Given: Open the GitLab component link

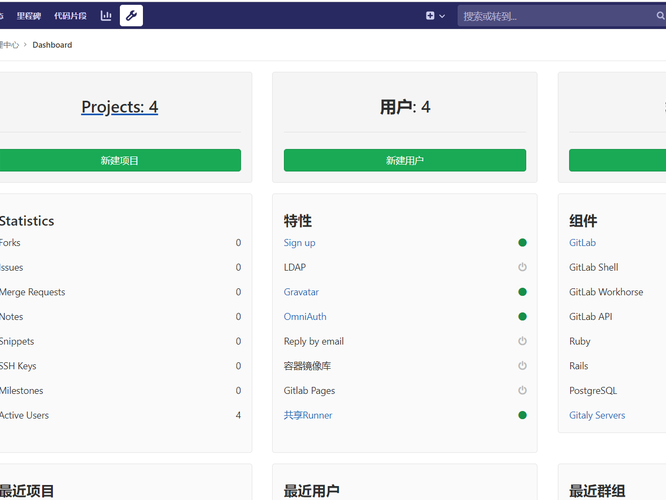Looking at the screenshot, I should [582, 243].
